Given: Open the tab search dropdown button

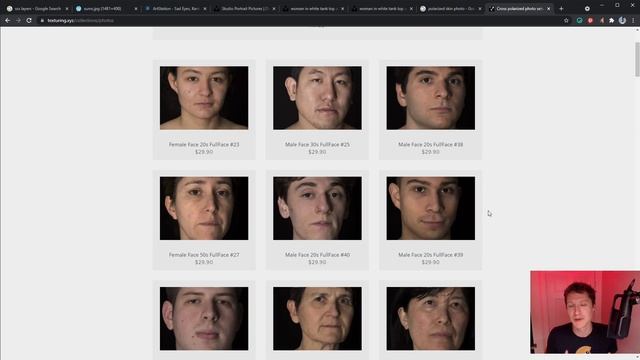Looking at the screenshot, I should pyautogui.click(x=587, y=9).
